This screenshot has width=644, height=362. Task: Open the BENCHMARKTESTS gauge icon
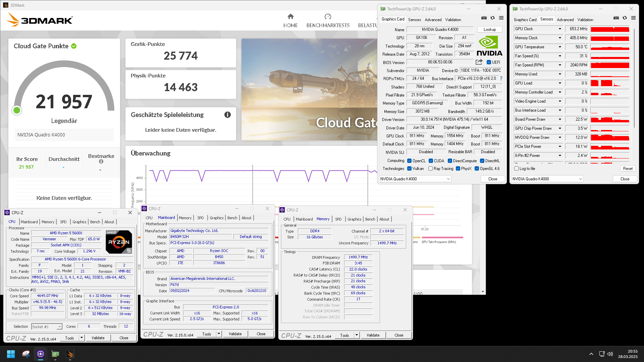(328, 16)
